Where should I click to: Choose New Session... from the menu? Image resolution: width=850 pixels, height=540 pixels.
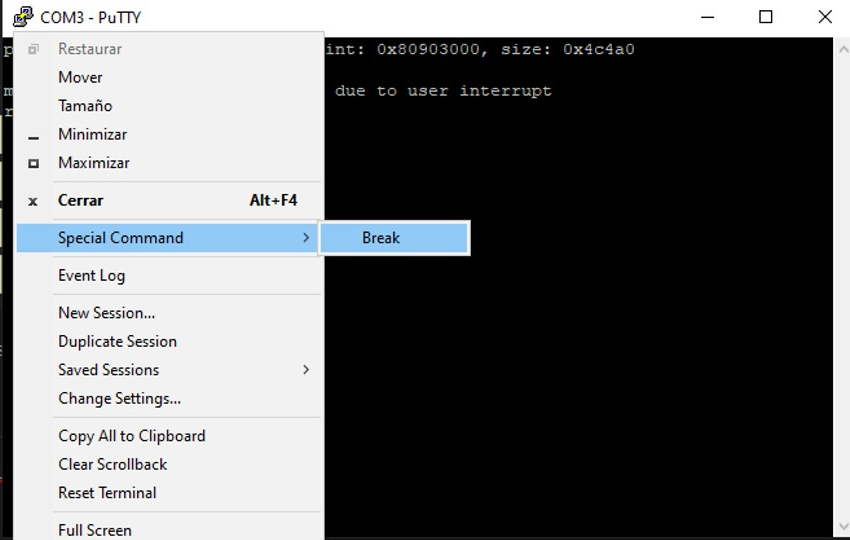click(106, 313)
